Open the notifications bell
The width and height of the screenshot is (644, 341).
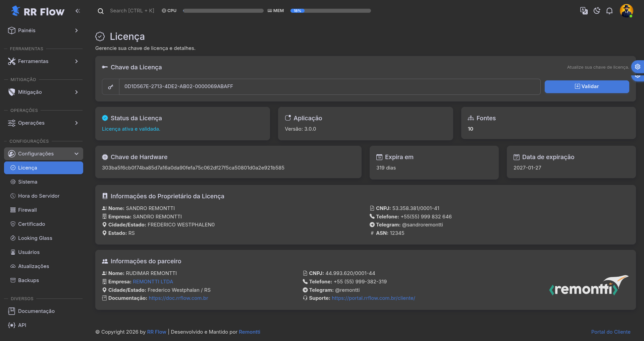(609, 11)
